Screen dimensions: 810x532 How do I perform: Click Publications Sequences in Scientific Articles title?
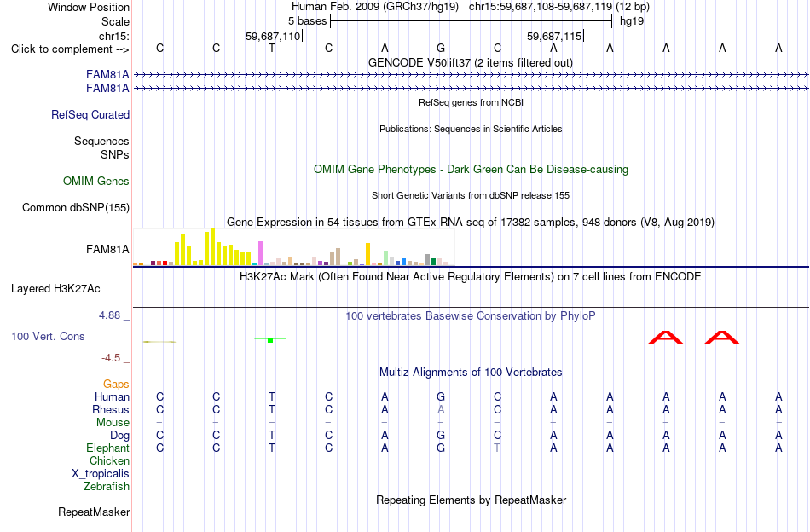(x=471, y=129)
